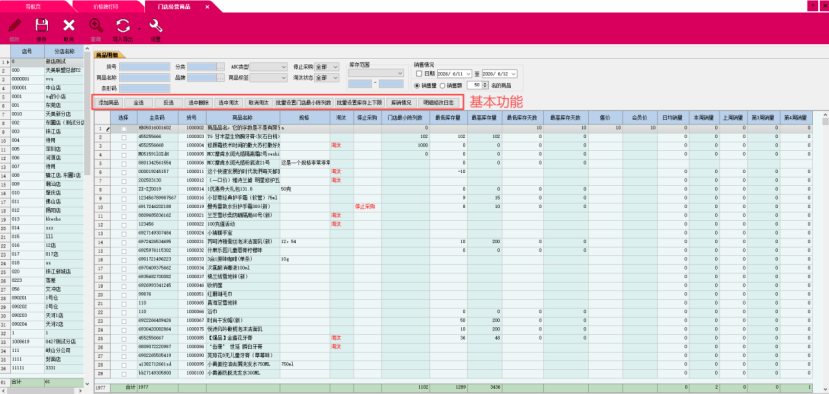This screenshot has width=829, height=394.
Task: Click the red 淘汰 cell in row 3
Action: click(x=342, y=145)
